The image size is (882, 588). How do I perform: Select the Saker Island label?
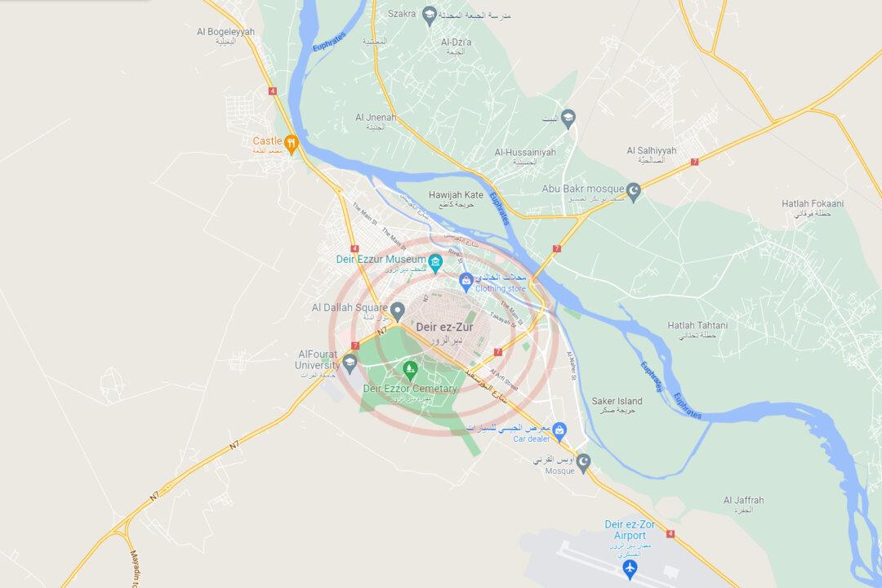(617, 401)
